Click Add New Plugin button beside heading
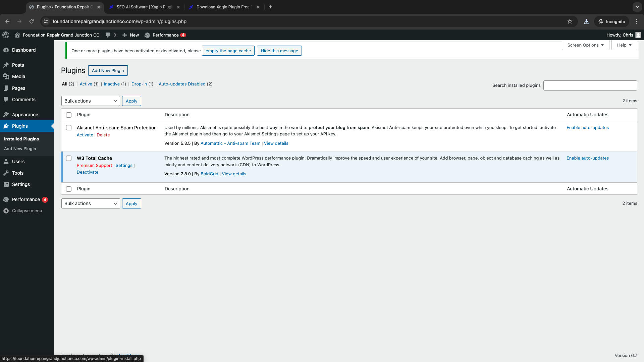The height and width of the screenshot is (362, 644). [x=108, y=70]
